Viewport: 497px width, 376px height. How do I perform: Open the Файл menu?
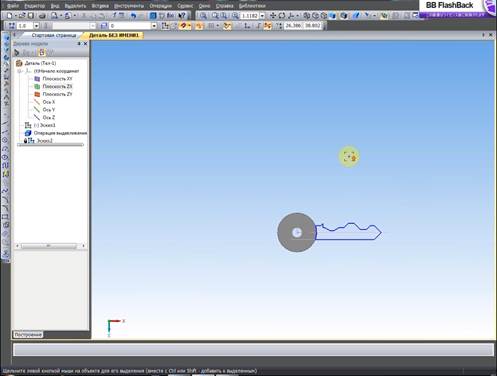pos(13,6)
